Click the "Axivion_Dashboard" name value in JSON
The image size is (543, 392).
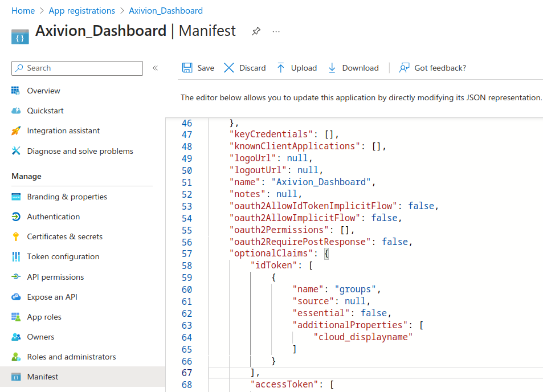click(x=321, y=182)
